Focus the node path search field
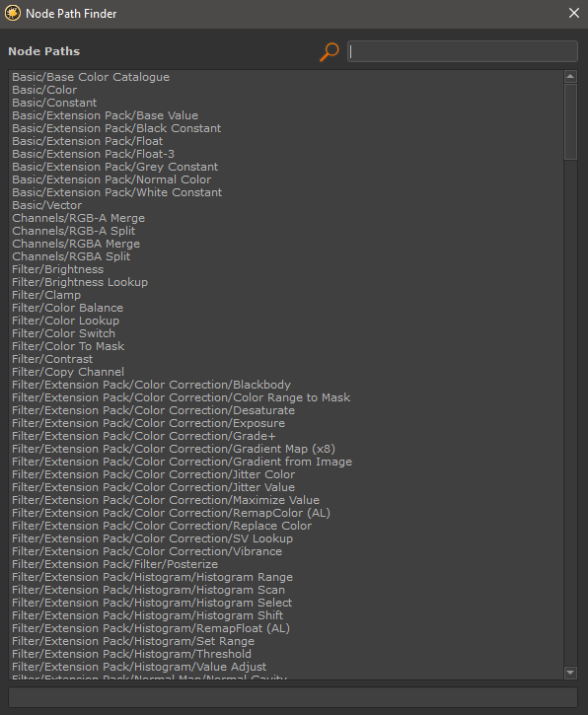This screenshot has height=715, width=588. tap(462, 51)
